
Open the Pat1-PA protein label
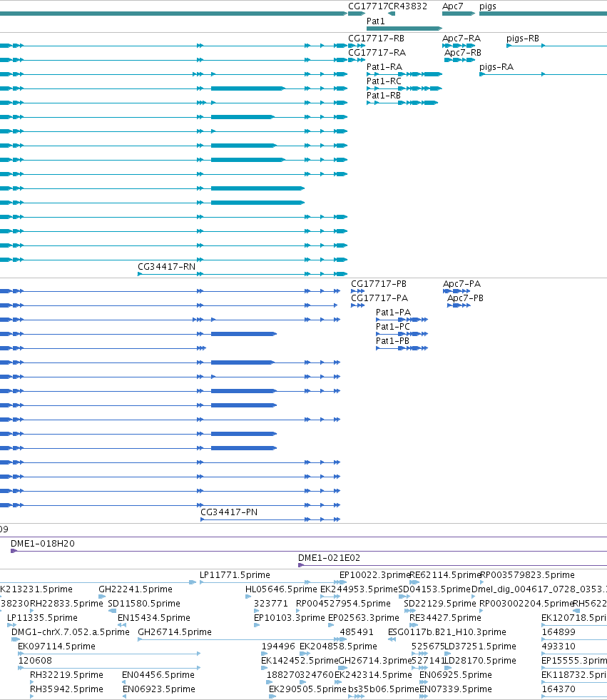point(393,313)
